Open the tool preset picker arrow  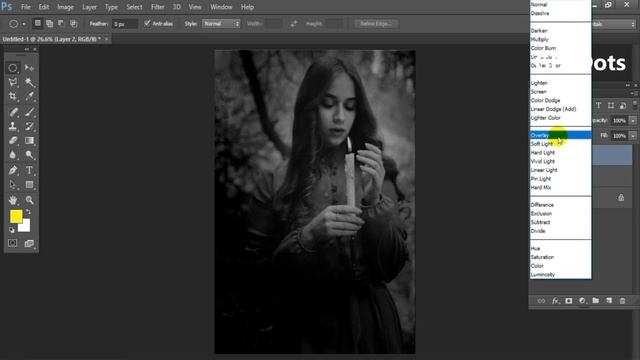coord(24,24)
